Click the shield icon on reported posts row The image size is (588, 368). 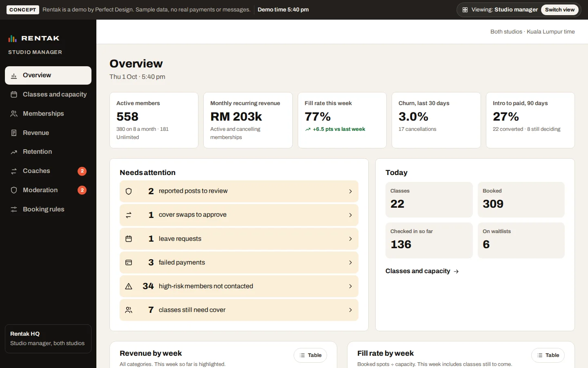tap(129, 191)
